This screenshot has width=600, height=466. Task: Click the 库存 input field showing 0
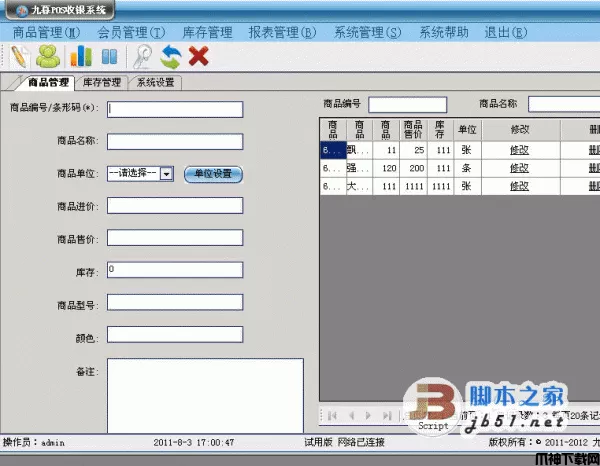(175, 270)
